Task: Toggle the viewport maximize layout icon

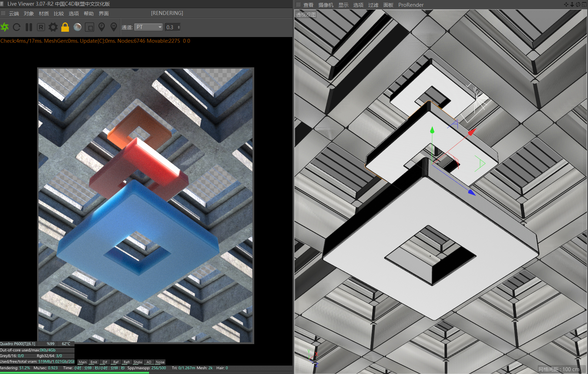Action: coord(584,5)
